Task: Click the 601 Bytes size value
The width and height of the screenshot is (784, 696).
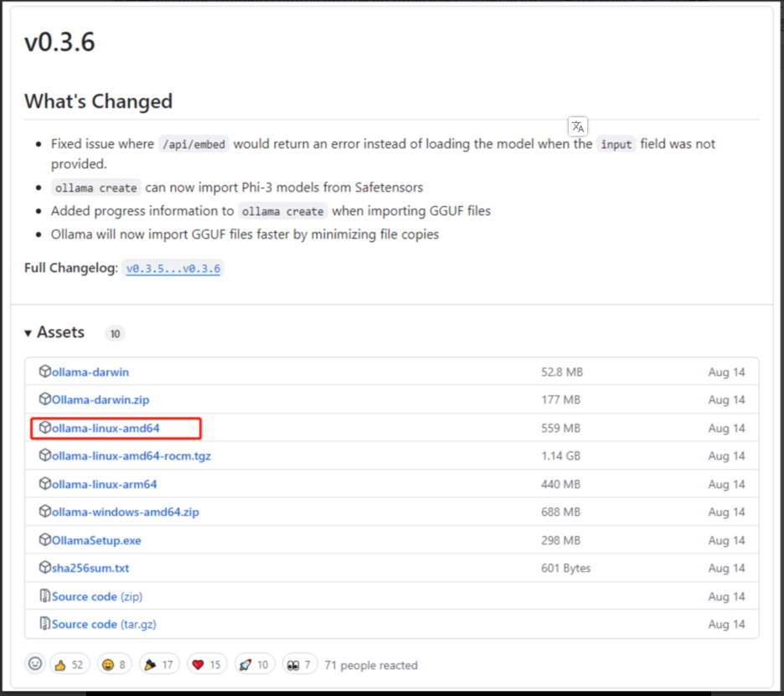Action: [565, 569]
